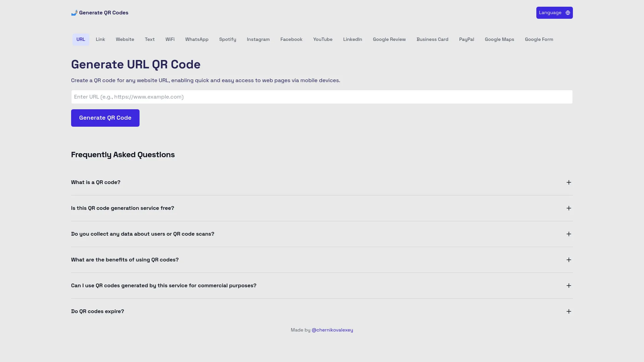Switch to the YouTube tab
644x362 pixels.
pyautogui.click(x=323, y=40)
